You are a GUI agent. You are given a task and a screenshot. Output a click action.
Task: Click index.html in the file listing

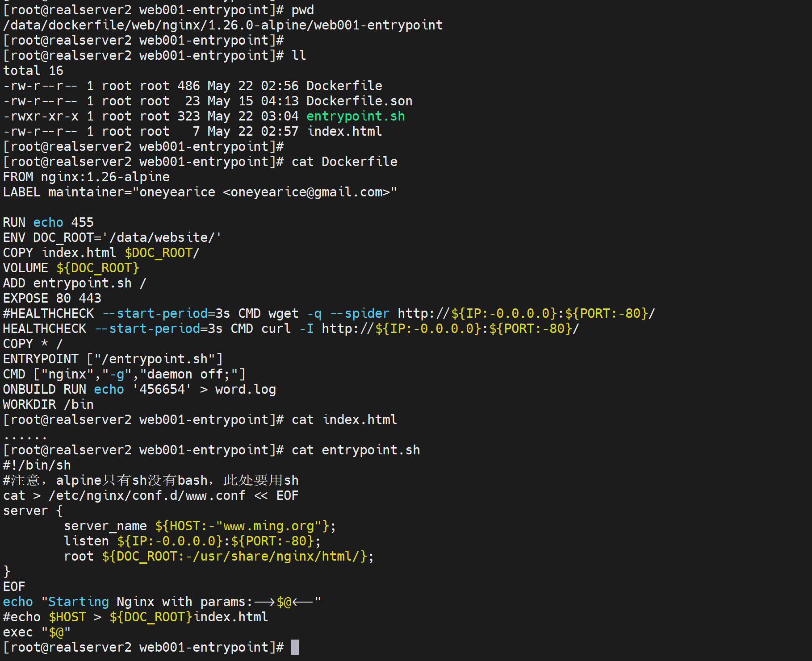(x=344, y=131)
